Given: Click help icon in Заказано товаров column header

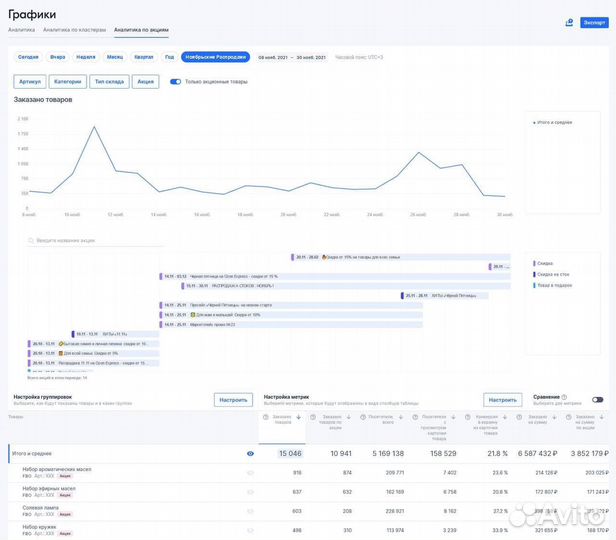Looking at the screenshot, I should 265,417.
